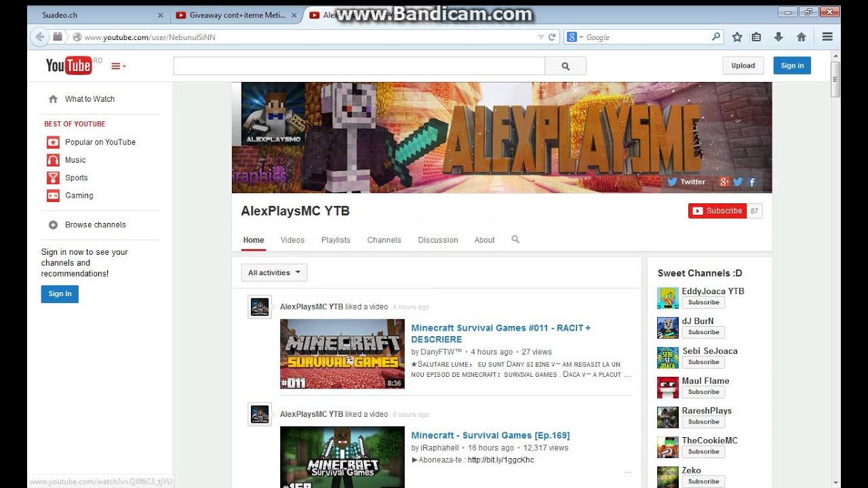Click the search bar magnifier icon
This screenshot has height=488, width=868.
(715, 37)
